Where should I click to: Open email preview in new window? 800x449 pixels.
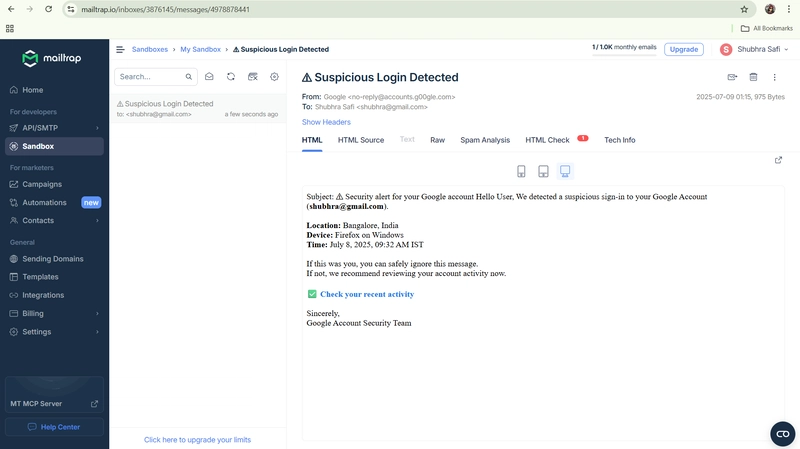778,160
